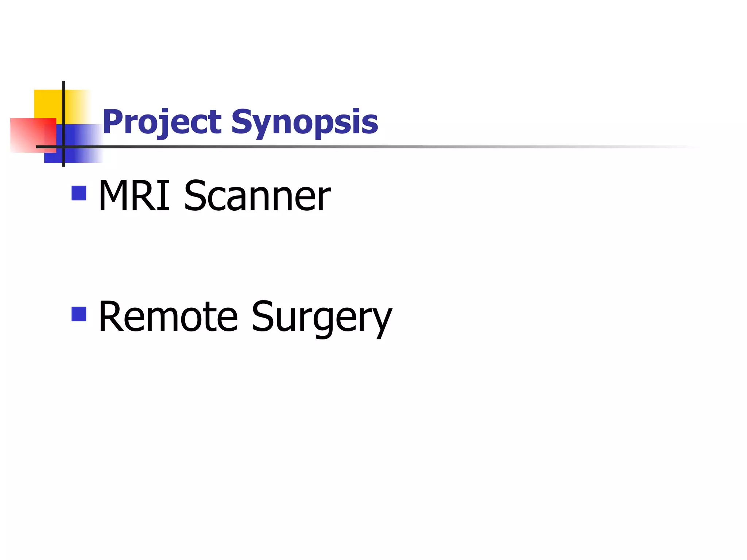The width and height of the screenshot is (747, 560).
Task: Click the word Surgery
Action: pos(322,318)
